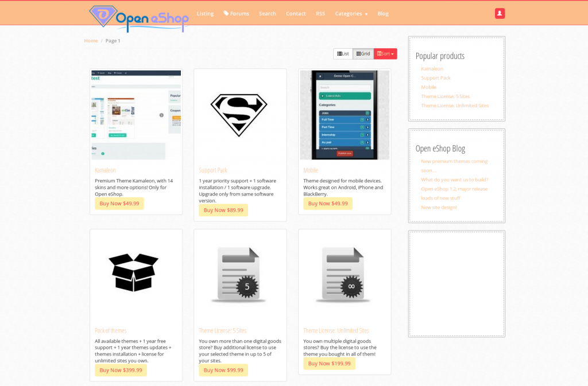The image size is (588, 386).
Task: Expand the Categories menu
Action: click(x=351, y=14)
